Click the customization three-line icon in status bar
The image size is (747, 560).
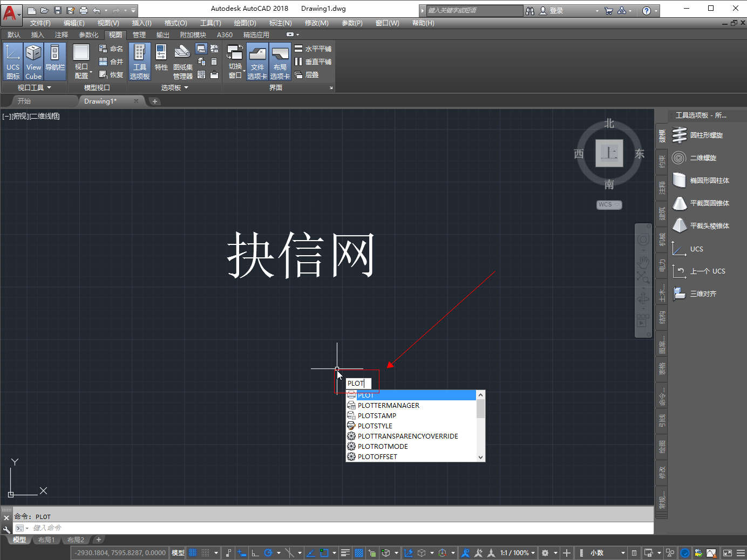741,553
